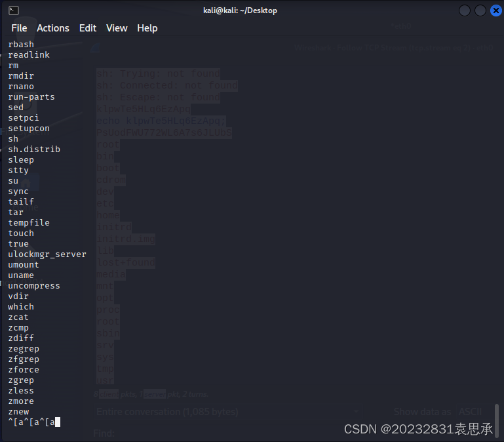Click the 'znew' entry
The width and height of the screenshot is (504, 442).
[18, 412]
